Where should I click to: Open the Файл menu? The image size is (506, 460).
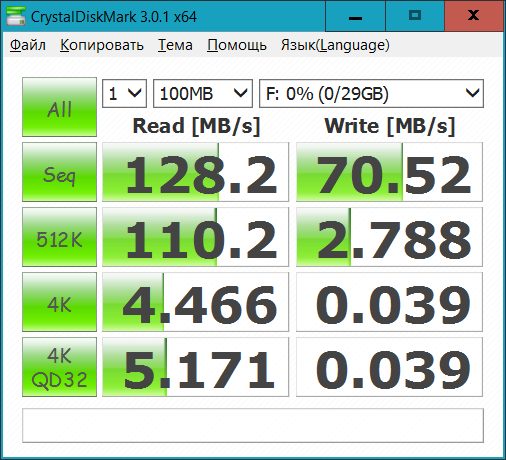tap(28, 45)
